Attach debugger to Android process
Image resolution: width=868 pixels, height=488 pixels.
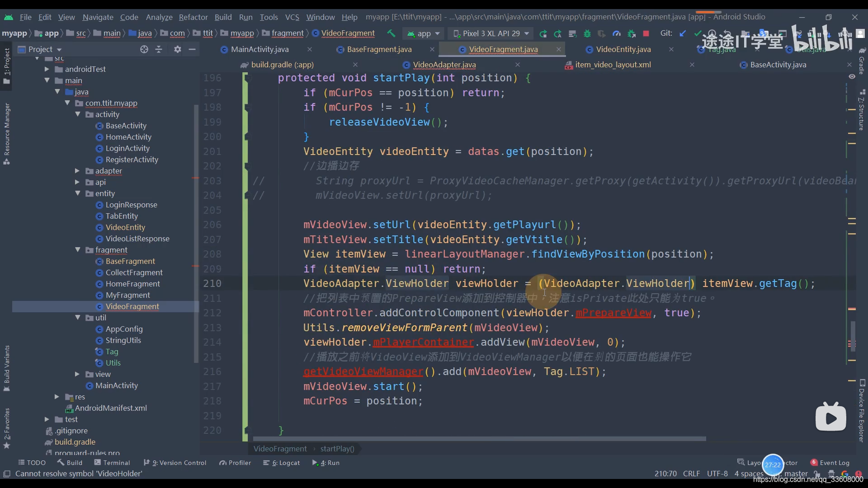pyautogui.click(x=632, y=33)
